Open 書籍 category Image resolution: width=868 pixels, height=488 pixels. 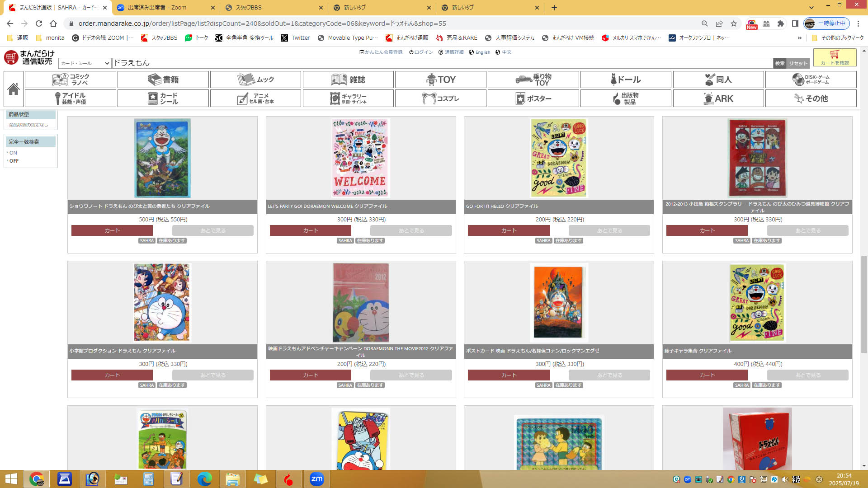[x=163, y=80]
